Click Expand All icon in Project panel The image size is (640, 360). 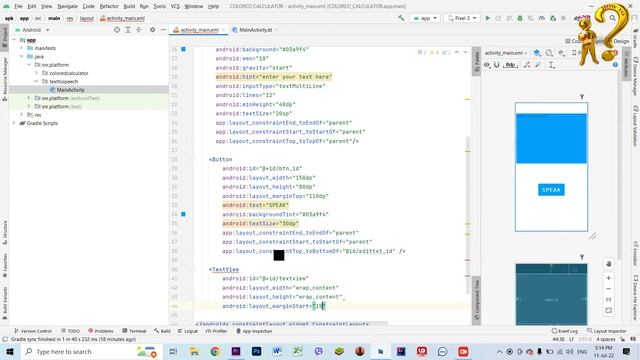128,30
